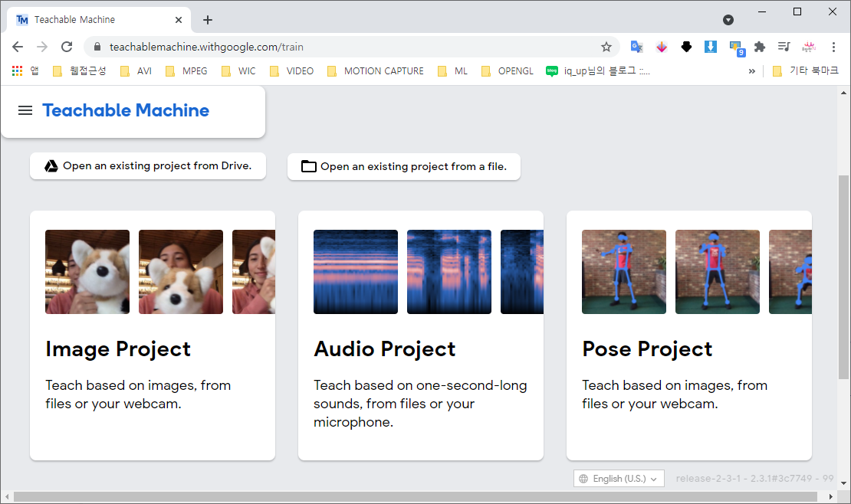Click the scroll up arrow

843,93
